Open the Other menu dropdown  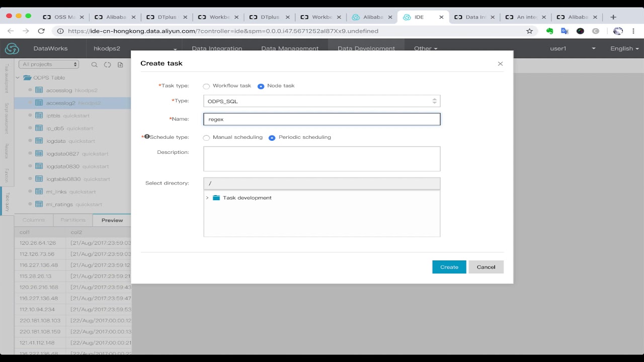426,49
